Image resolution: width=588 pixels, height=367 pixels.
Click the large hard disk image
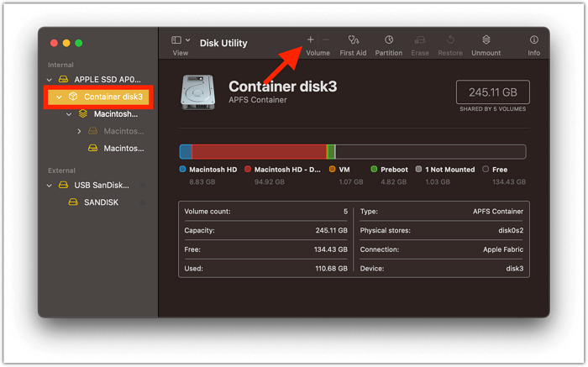[x=198, y=92]
